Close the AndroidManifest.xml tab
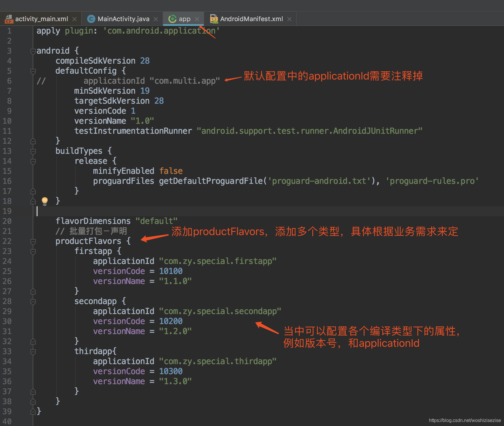The height and width of the screenshot is (426, 504). [289, 19]
